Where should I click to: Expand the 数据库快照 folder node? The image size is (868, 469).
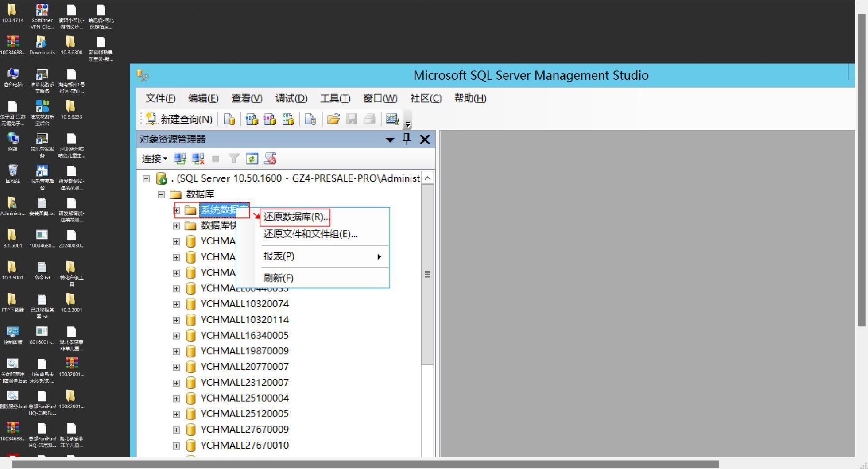(x=176, y=226)
